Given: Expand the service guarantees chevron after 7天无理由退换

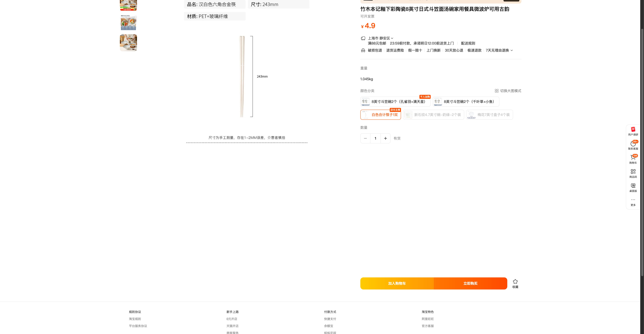Looking at the screenshot, I should point(512,51).
